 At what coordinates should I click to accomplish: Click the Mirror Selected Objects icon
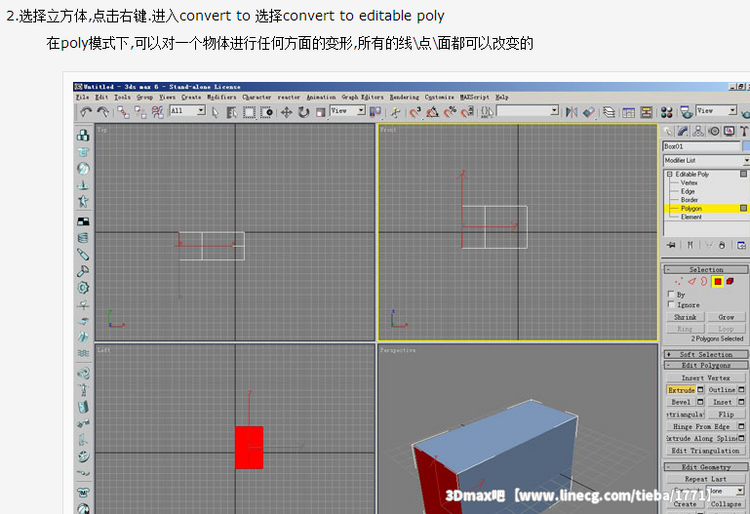pyautogui.click(x=571, y=112)
